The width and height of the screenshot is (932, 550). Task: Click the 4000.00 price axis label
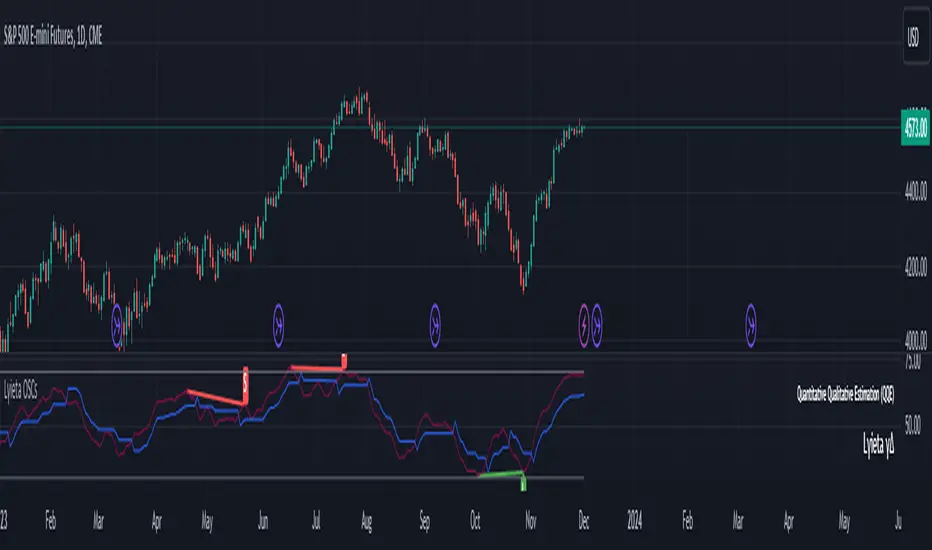pos(915,340)
